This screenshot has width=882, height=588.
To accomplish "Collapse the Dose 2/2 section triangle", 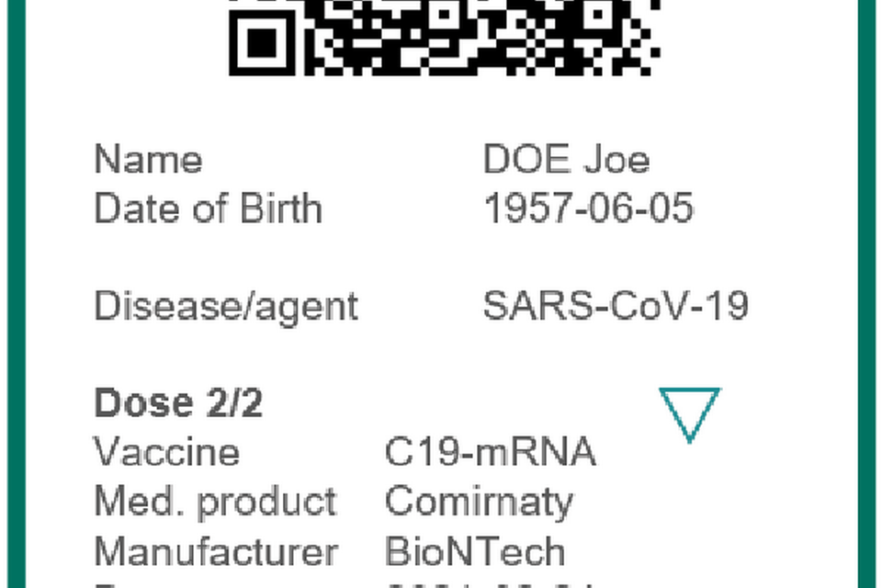I will click(689, 413).
